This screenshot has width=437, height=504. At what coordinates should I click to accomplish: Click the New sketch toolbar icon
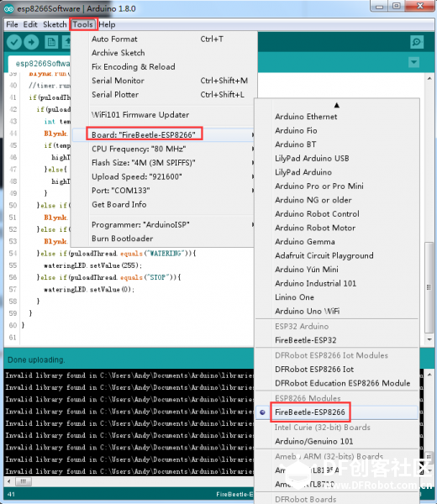click(x=51, y=42)
